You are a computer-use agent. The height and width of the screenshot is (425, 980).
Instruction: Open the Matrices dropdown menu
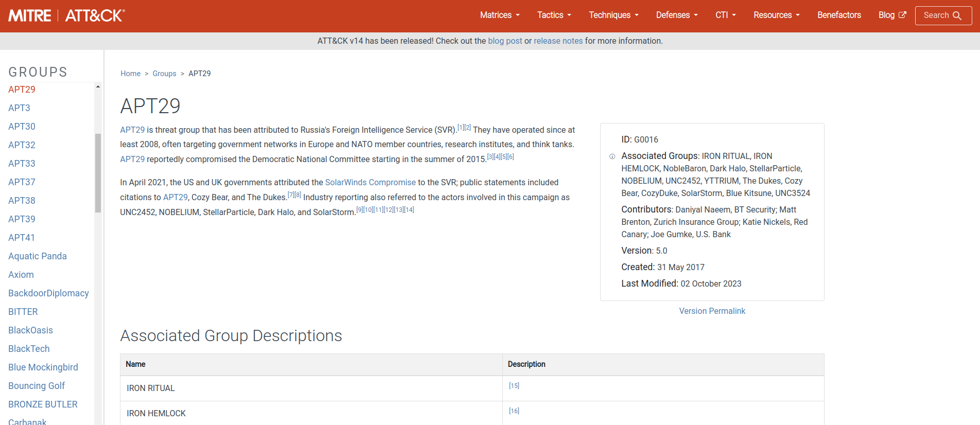click(500, 15)
